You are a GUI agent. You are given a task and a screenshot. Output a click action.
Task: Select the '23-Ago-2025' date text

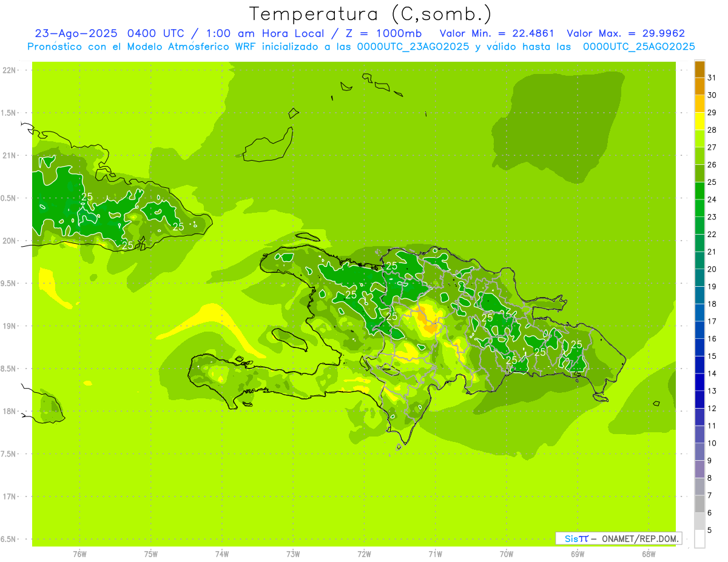(76, 33)
